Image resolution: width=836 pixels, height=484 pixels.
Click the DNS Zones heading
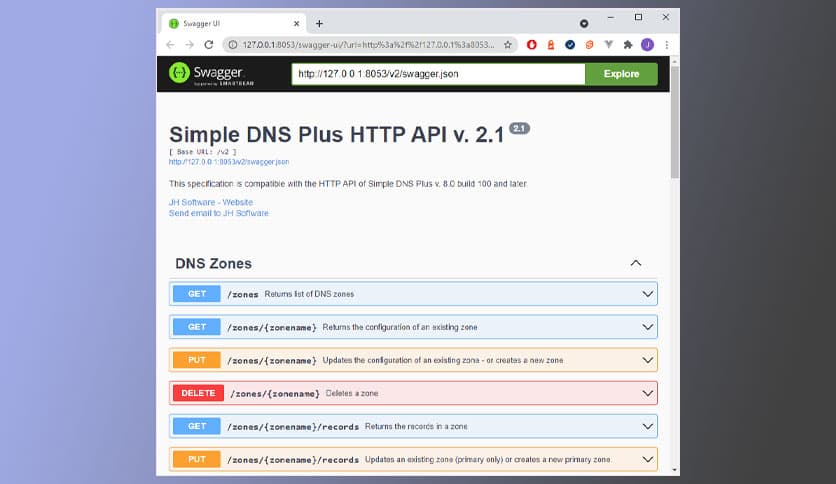point(213,263)
